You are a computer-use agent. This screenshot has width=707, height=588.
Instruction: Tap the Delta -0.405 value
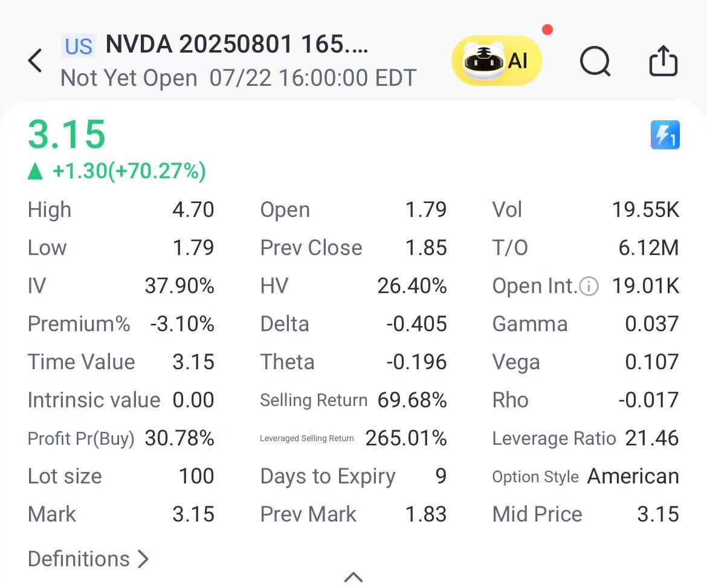[416, 324]
